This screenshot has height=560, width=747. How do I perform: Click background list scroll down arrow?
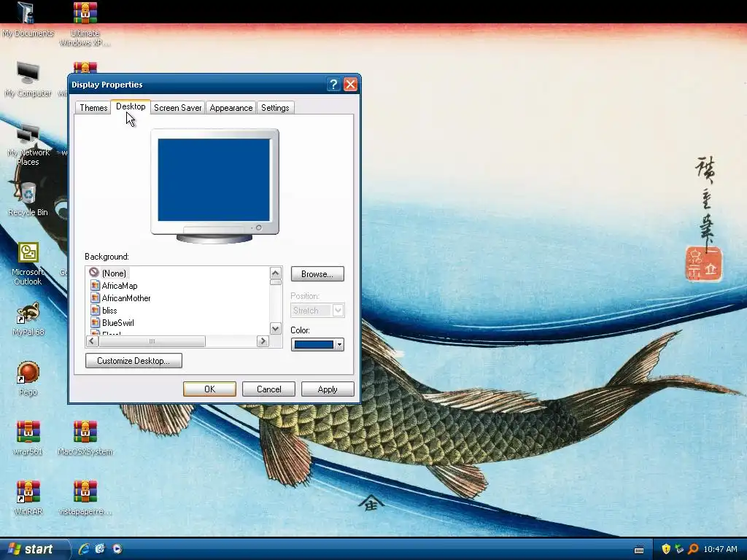click(x=275, y=329)
